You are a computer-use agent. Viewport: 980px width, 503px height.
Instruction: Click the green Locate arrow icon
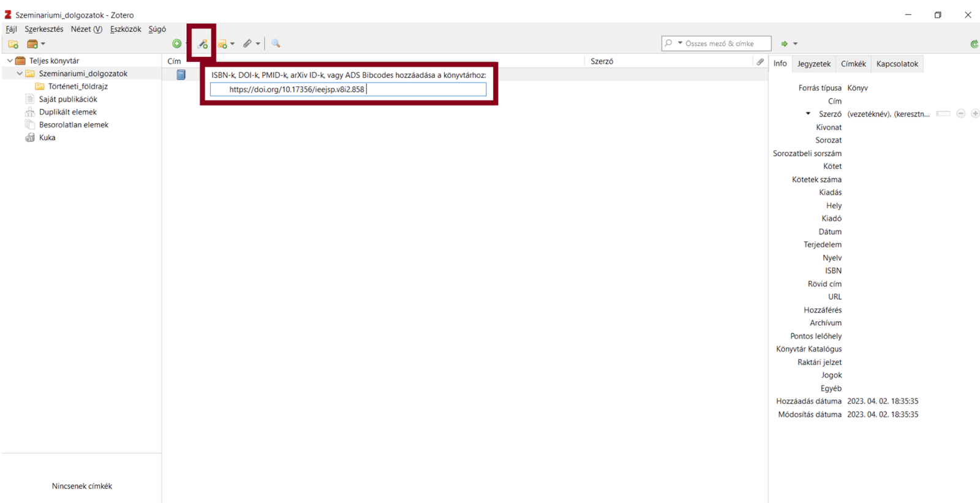coord(784,44)
